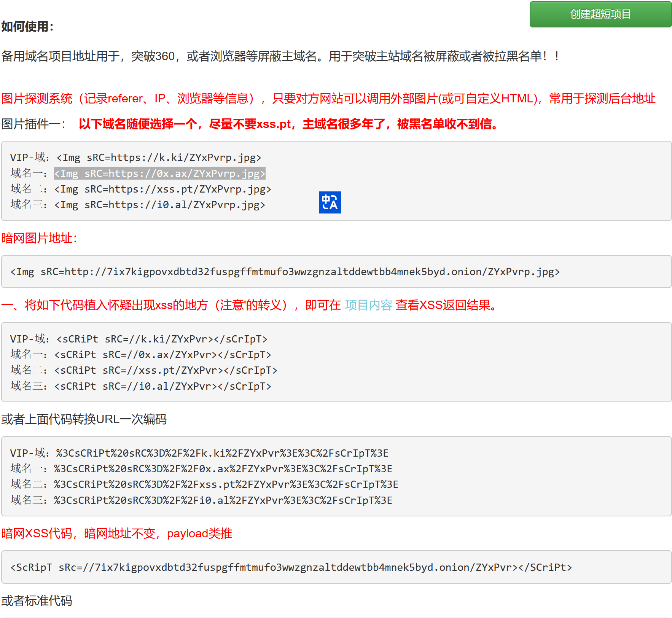672x618 pixels.
Task: Click the 域名一 0x.ax script tag line
Action: [141, 355]
